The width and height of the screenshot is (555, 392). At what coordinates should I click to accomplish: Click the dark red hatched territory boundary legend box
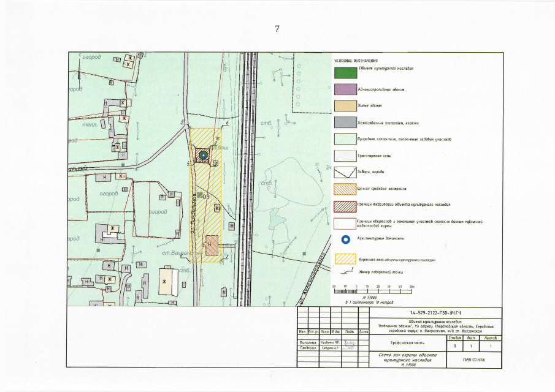345,205
